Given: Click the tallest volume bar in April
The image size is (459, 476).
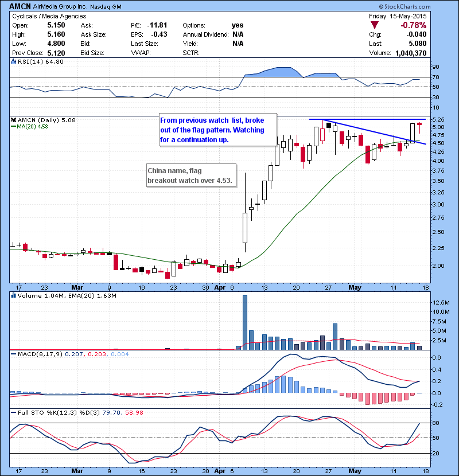Looking at the screenshot, I should (245, 322).
